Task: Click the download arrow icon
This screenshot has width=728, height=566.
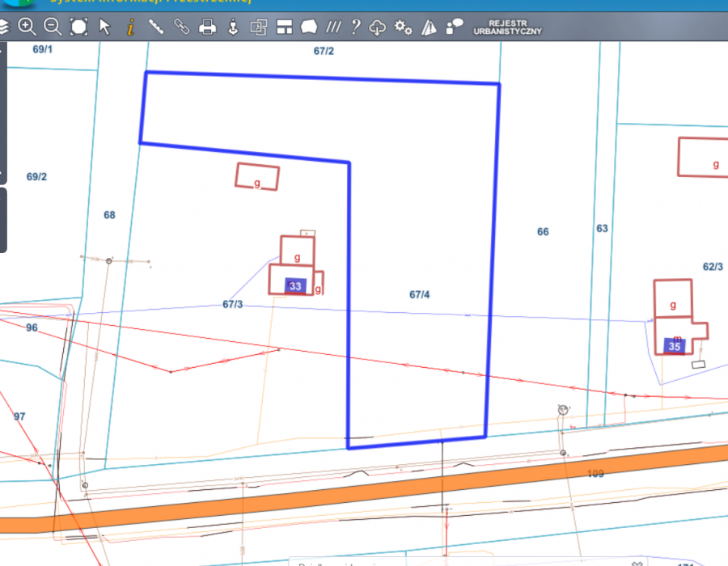Action: pos(233,27)
